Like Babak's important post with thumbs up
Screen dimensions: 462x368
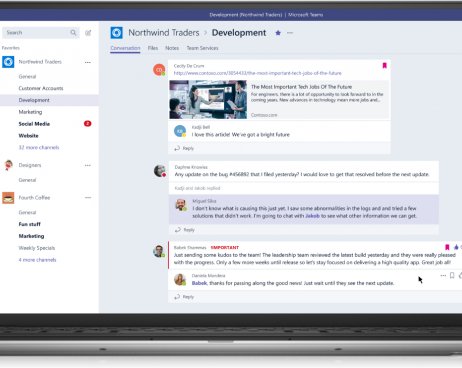pos(456,247)
